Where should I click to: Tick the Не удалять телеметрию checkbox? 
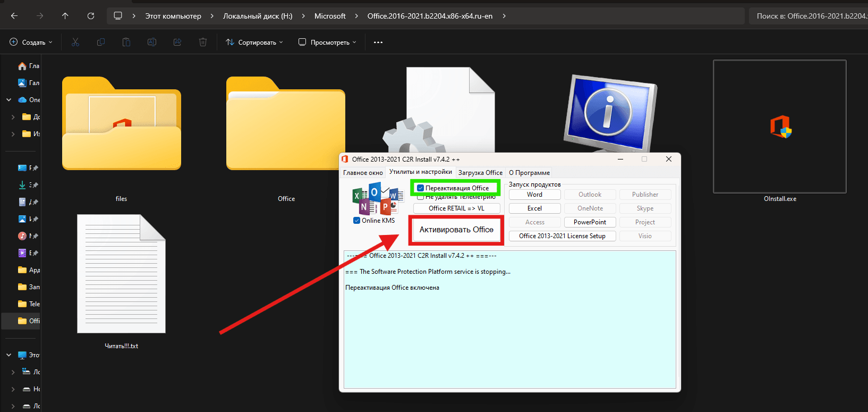pos(421,197)
